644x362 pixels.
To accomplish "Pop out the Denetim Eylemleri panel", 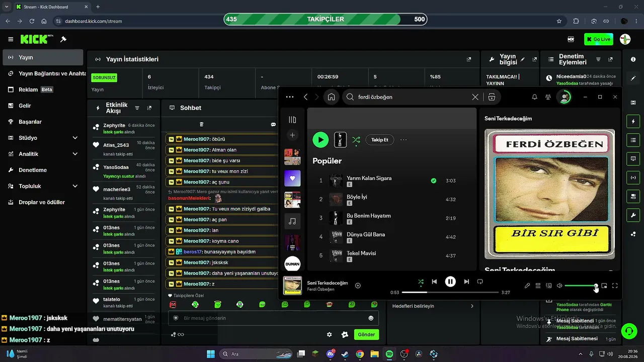I will pyautogui.click(x=610, y=59).
